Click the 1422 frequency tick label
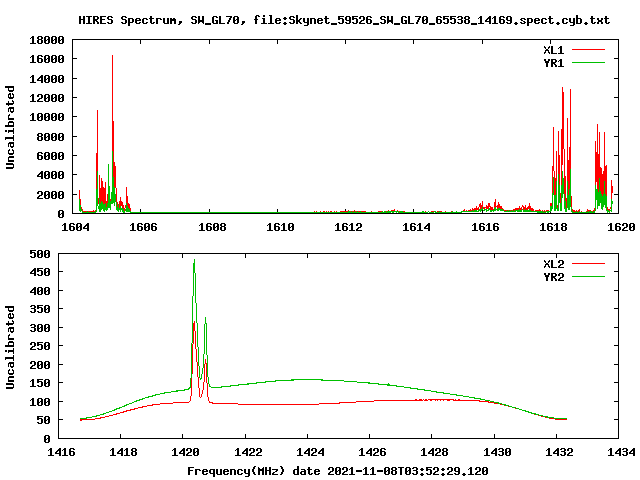 248,452
